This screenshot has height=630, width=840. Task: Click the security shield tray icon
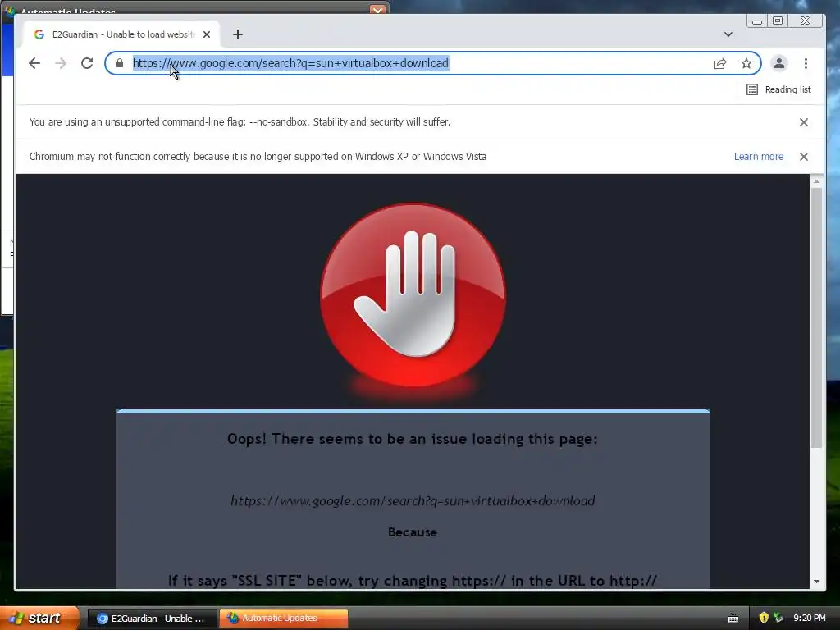coord(764,618)
